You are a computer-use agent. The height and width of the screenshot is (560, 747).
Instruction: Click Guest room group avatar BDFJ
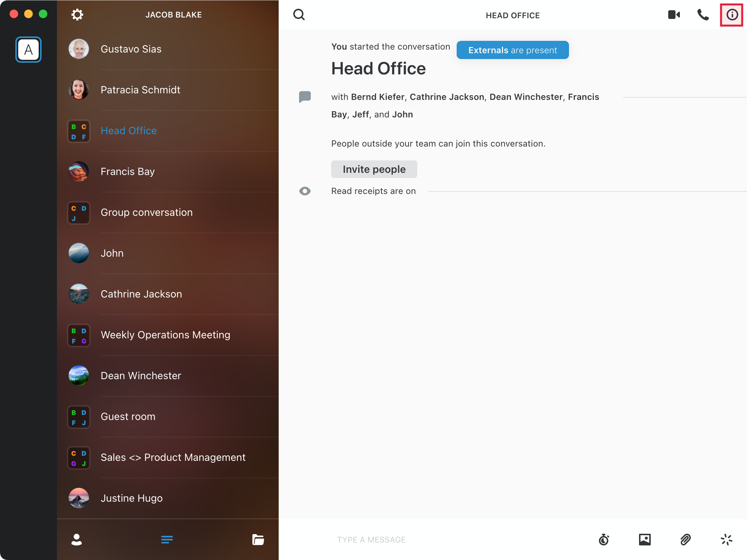pos(79,417)
